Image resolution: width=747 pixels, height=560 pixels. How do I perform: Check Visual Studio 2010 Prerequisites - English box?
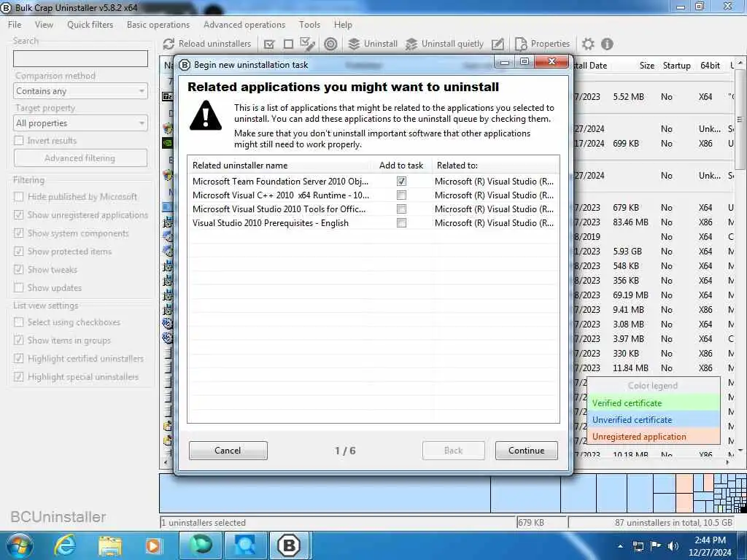tap(402, 223)
